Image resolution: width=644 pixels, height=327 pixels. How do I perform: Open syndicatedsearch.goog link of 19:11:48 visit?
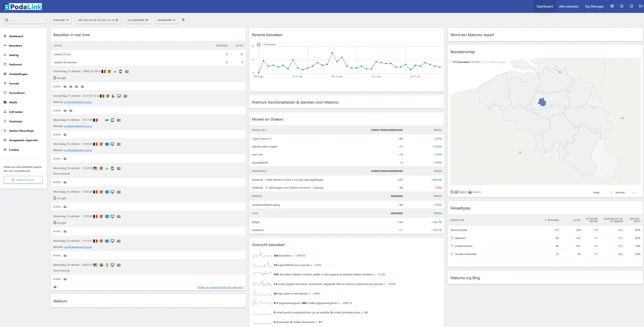(78, 126)
